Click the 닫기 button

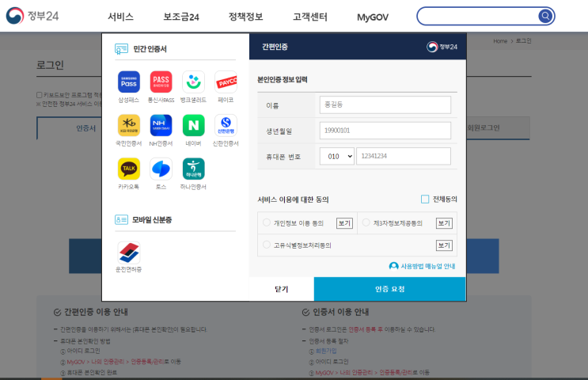point(282,289)
